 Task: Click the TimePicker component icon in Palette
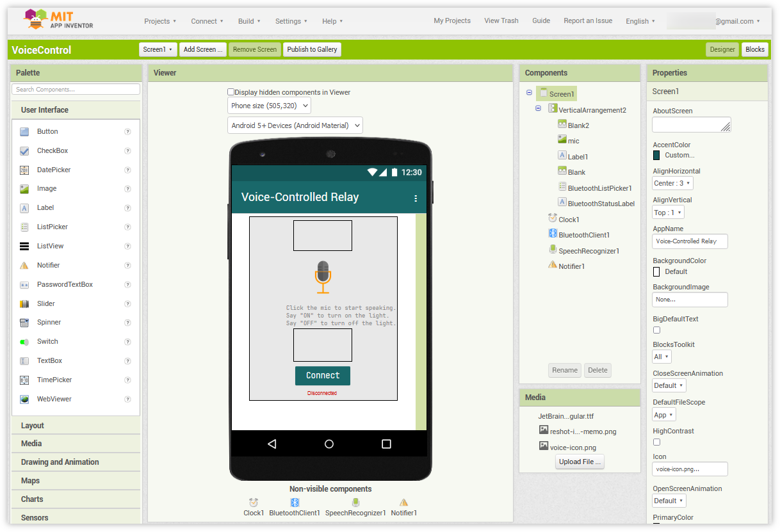(x=24, y=380)
